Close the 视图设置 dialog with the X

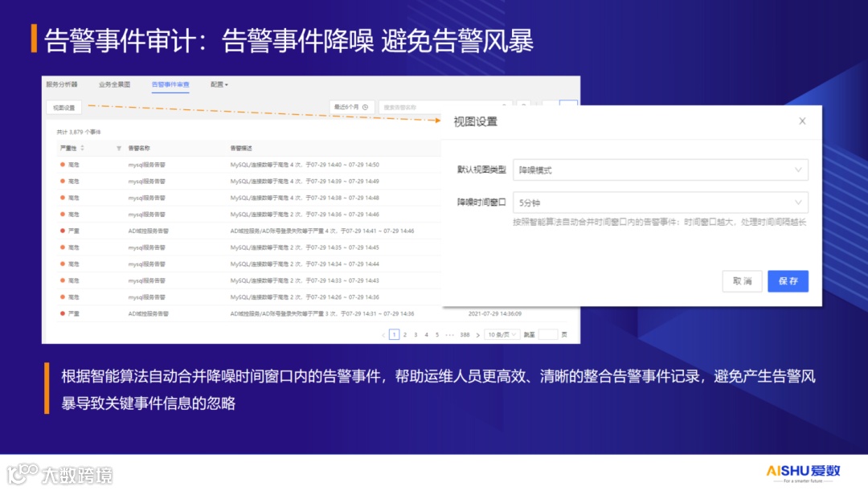[x=802, y=121]
